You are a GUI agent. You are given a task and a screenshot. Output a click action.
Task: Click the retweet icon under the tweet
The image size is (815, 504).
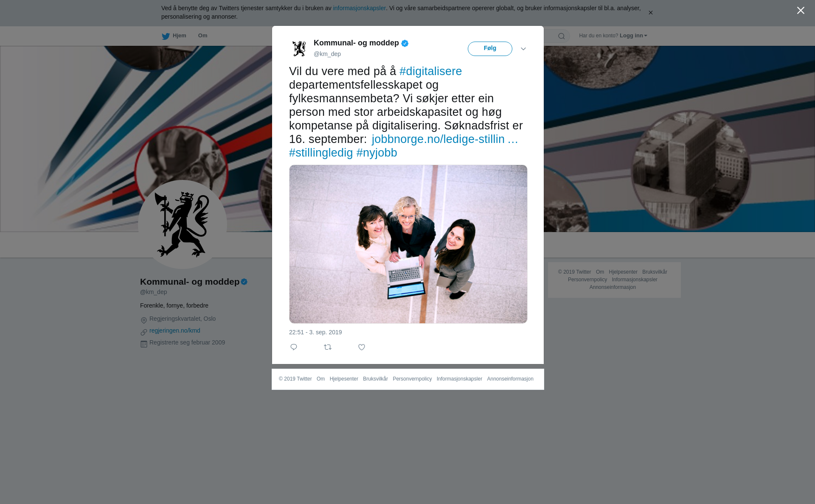[328, 347]
